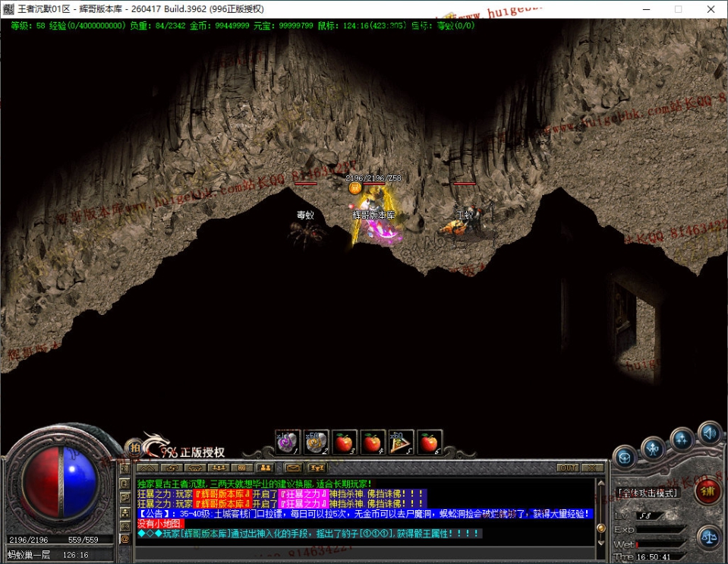Switch the 全体攻击模式 attack mode label

(648, 493)
